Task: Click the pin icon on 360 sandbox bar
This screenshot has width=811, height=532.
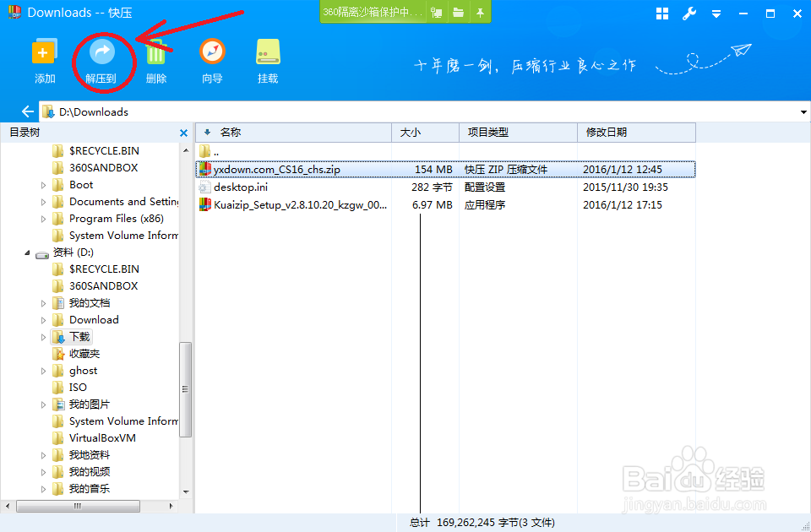Action: (x=480, y=13)
